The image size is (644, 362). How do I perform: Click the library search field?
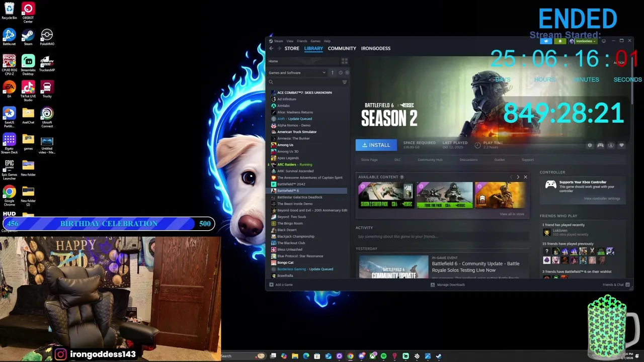click(304, 82)
